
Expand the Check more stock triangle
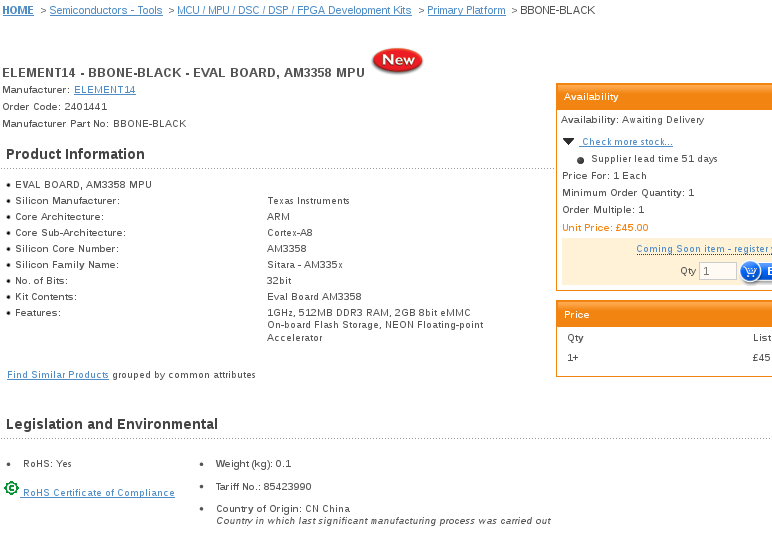(x=568, y=142)
